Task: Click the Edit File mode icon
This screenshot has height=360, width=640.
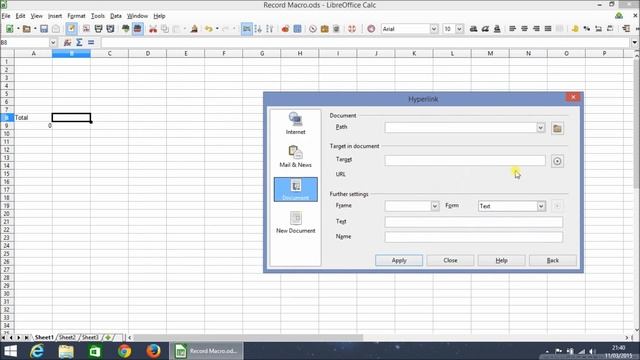Action: (71, 29)
